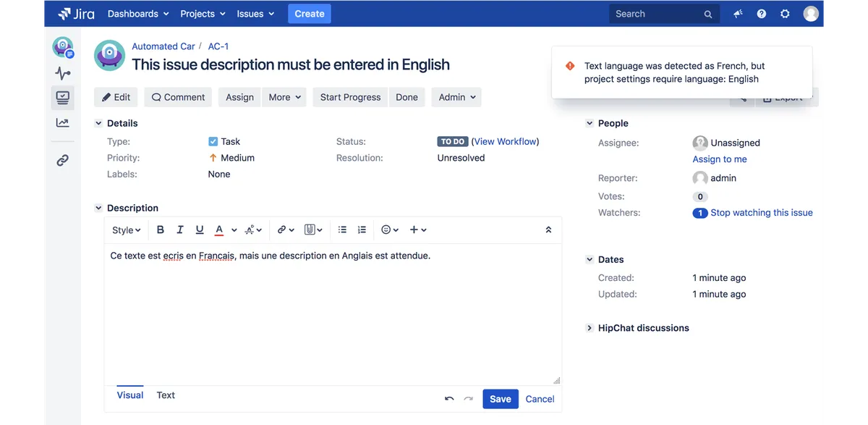
Task: Click in the description text area
Action: point(333,313)
